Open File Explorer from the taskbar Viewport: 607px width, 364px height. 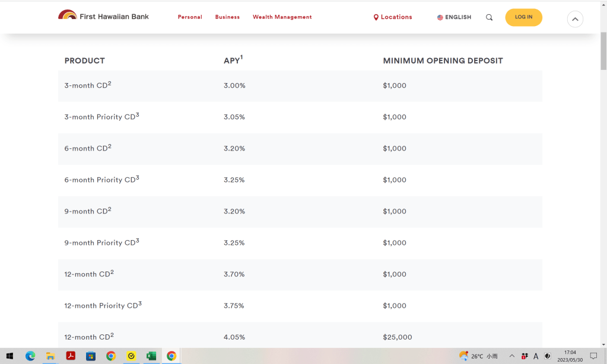(50, 356)
